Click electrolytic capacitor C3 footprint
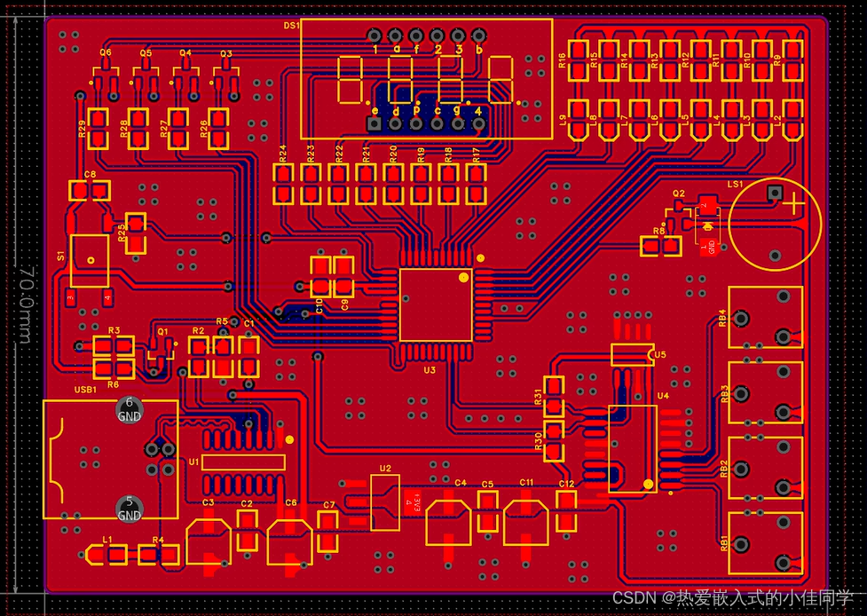867x616 pixels. (x=209, y=543)
